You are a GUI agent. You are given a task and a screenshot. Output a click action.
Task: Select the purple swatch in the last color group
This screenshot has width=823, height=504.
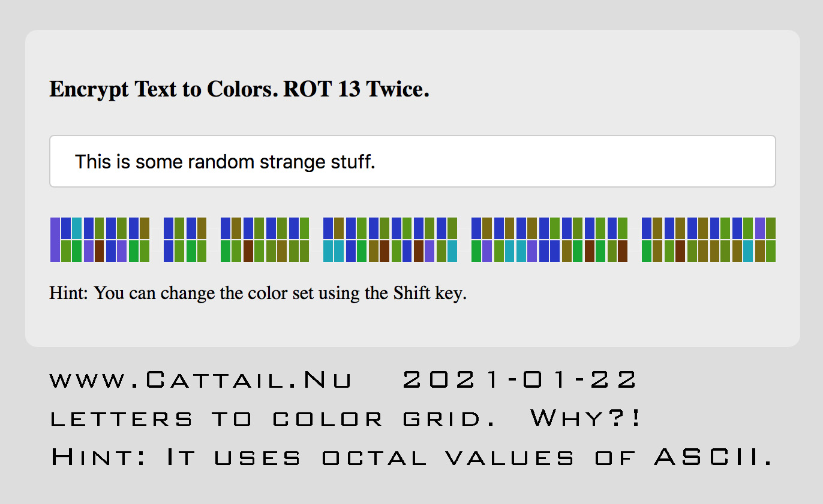pyautogui.click(x=759, y=228)
